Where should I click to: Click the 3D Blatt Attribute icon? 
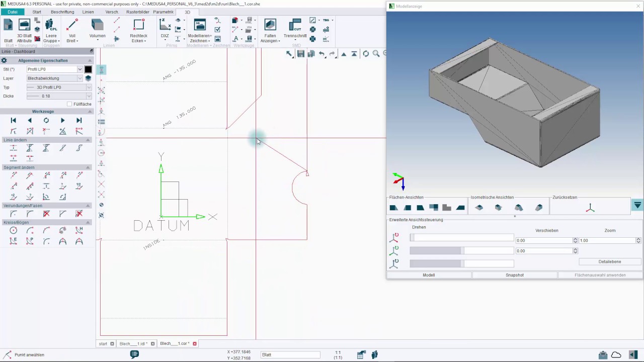[x=24, y=30]
